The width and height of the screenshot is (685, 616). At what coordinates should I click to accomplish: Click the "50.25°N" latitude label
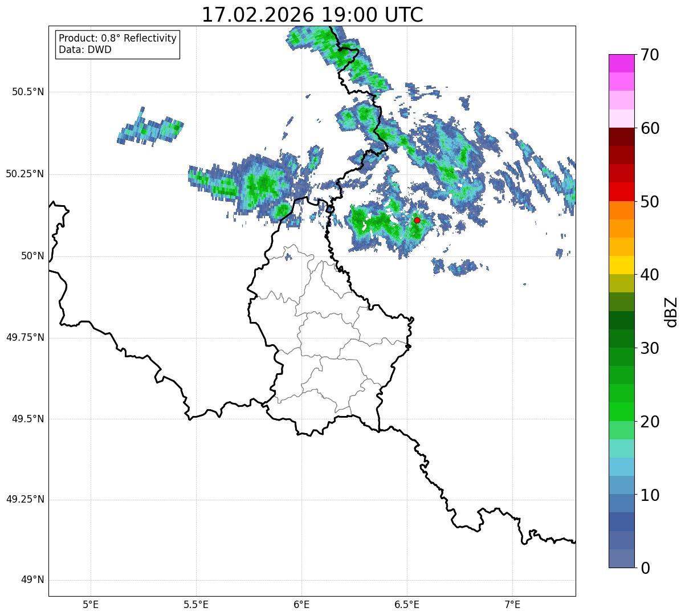[25, 174]
